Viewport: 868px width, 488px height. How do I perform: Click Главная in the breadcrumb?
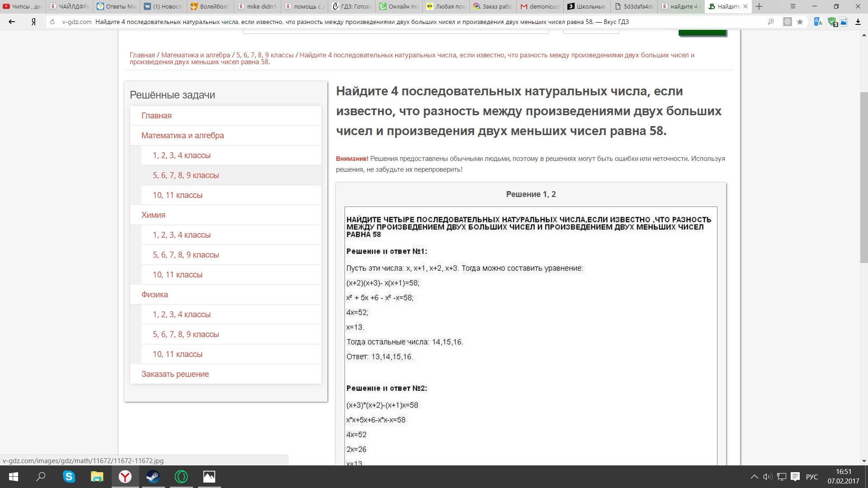142,55
